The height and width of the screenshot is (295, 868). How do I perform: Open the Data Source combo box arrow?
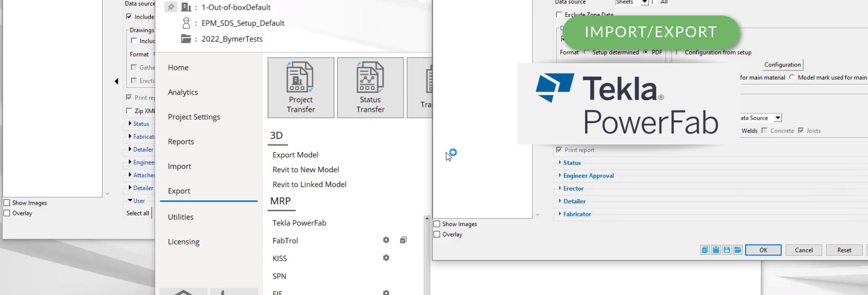[x=778, y=118]
